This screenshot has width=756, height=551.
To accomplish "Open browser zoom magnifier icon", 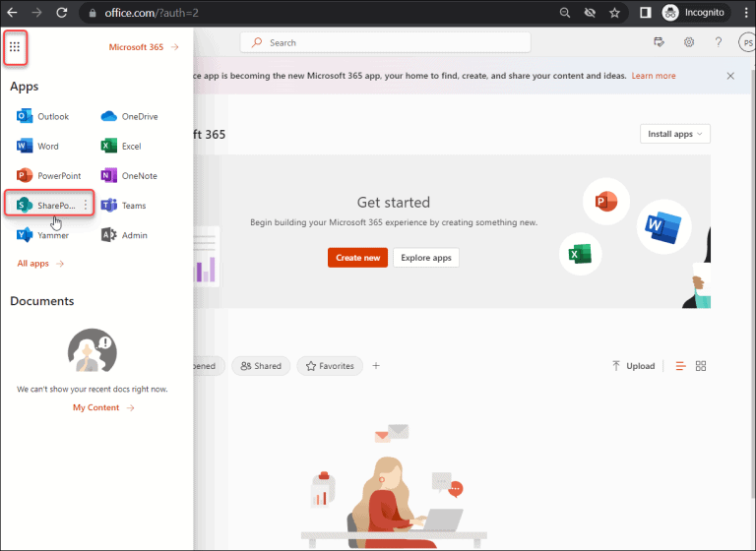I will click(x=565, y=13).
